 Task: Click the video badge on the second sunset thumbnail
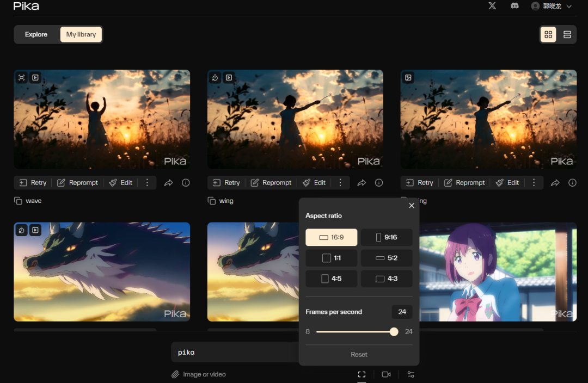click(x=229, y=78)
